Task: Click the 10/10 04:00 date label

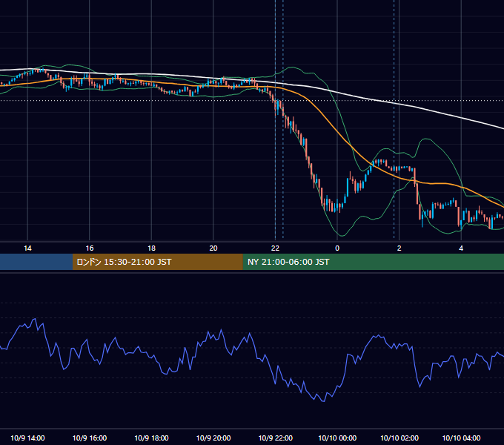Action: click(x=461, y=438)
